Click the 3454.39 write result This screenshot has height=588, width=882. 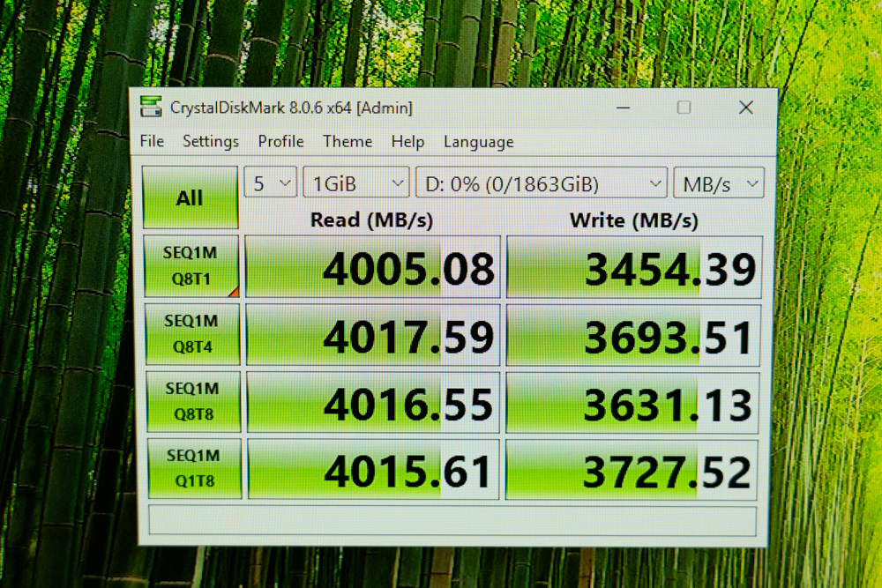[634, 268]
